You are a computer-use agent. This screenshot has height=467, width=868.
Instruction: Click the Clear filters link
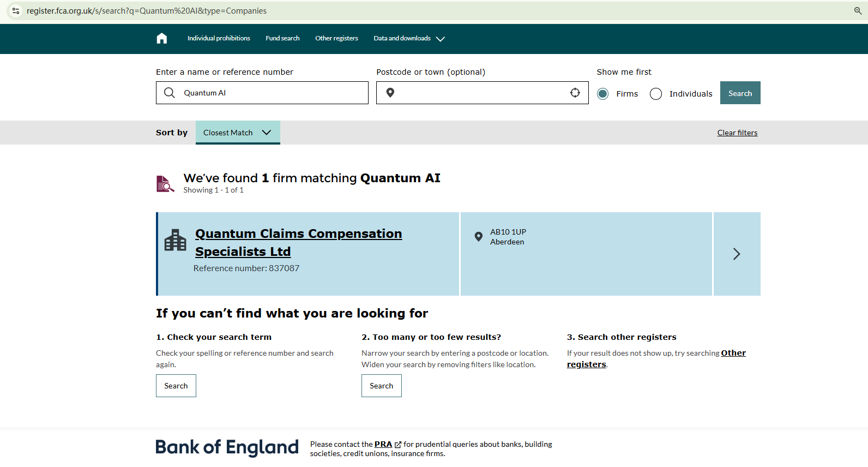click(x=737, y=133)
